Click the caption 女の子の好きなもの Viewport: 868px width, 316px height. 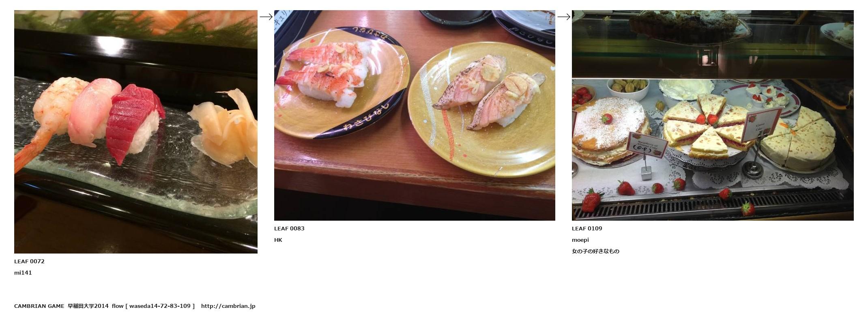coord(595,251)
